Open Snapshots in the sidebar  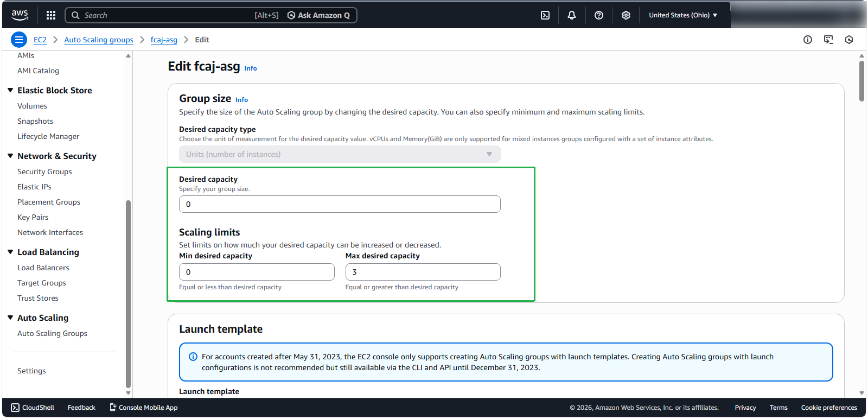tap(35, 121)
